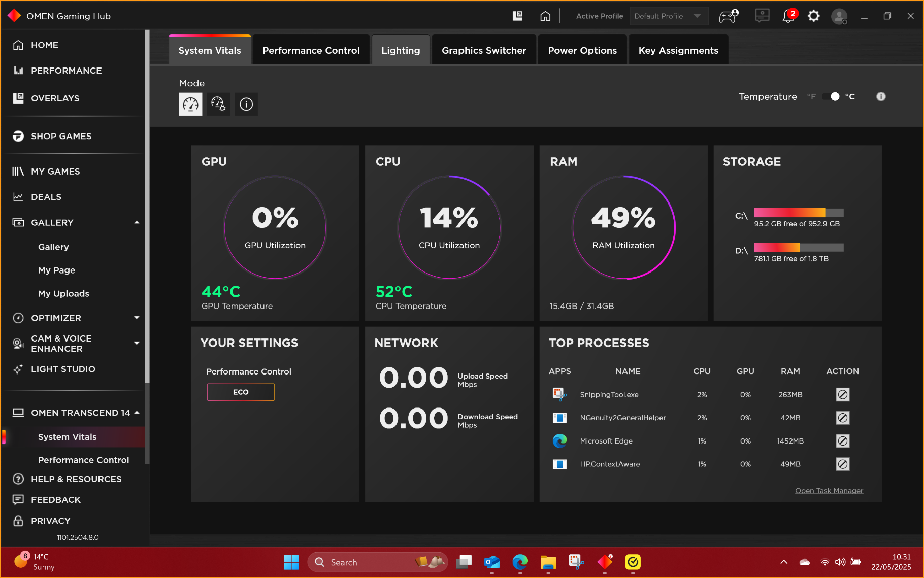
Task: Select the basic gauge mode icon
Action: tap(190, 104)
